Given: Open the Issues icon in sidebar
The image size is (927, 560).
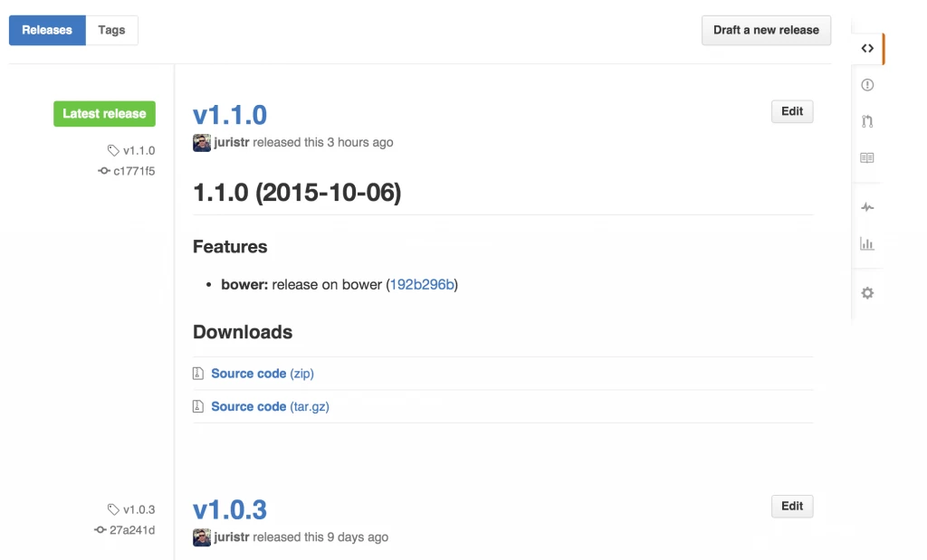Looking at the screenshot, I should point(867,85).
